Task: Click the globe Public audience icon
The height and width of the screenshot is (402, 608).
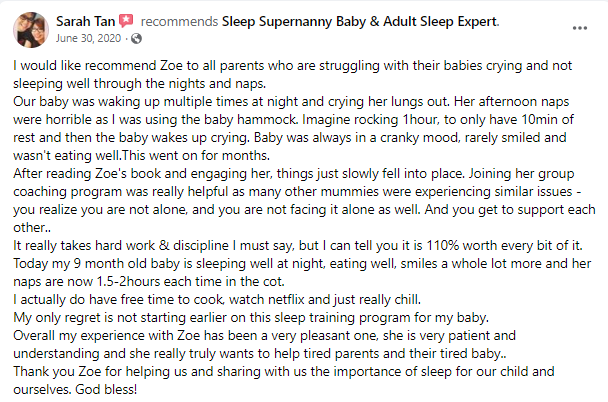Action: (136, 38)
